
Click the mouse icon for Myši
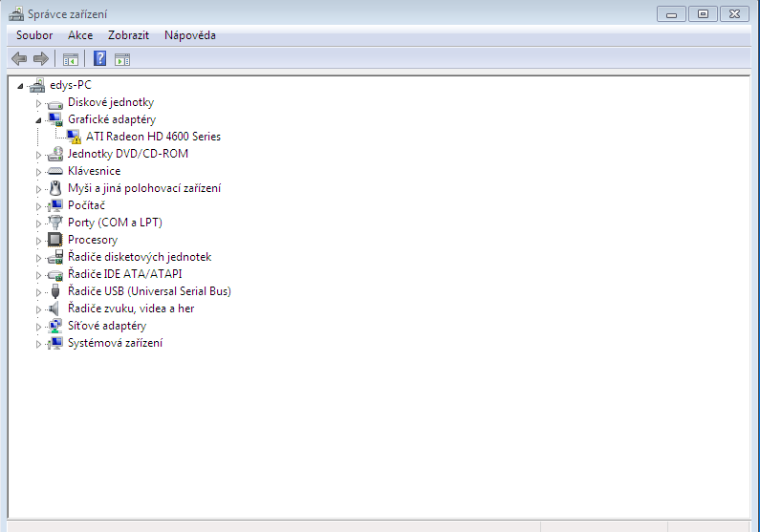pos(55,188)
